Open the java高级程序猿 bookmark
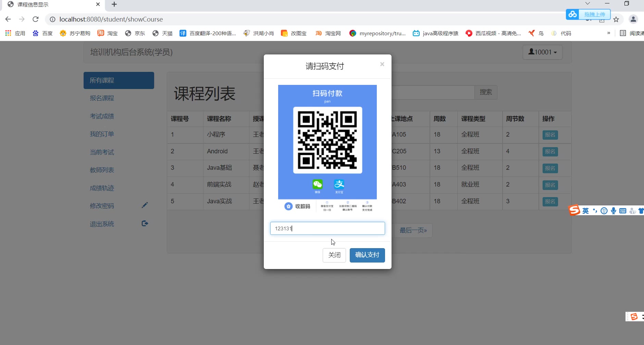This screenshot has height=345, width=644. [436, 33]
